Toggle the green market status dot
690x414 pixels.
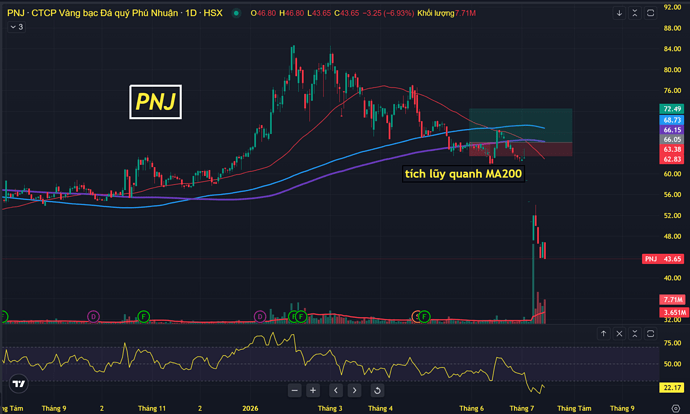coord(236,13)
